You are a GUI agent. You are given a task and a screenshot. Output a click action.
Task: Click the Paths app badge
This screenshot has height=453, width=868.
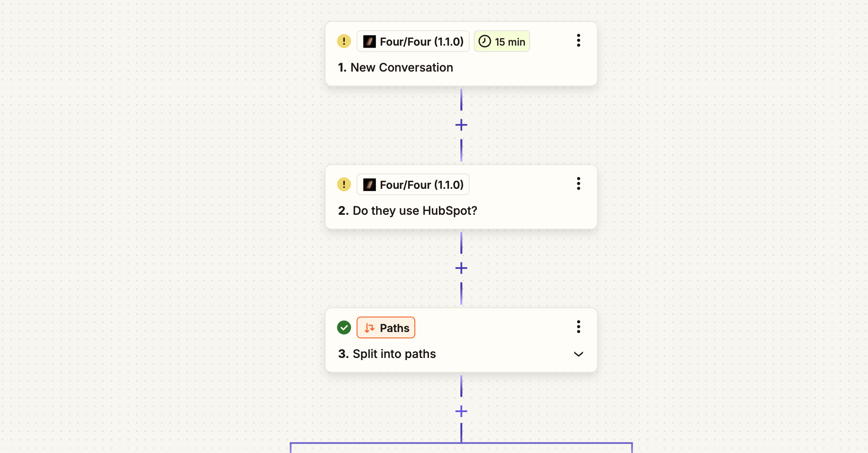click(386, 328)
